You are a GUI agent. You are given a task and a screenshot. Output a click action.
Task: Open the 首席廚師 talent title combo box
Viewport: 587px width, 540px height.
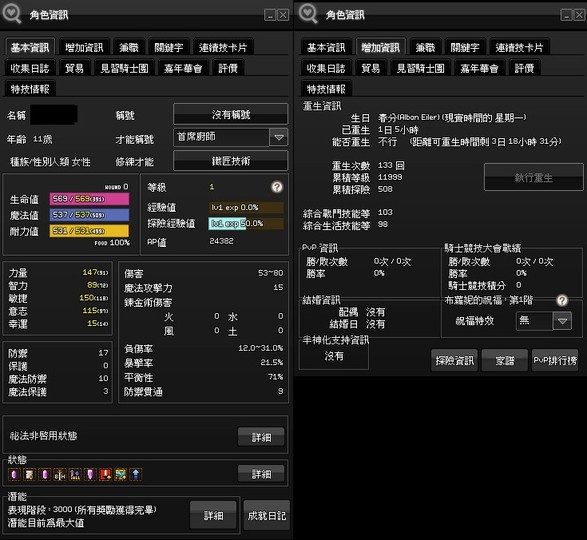point(231,137)
